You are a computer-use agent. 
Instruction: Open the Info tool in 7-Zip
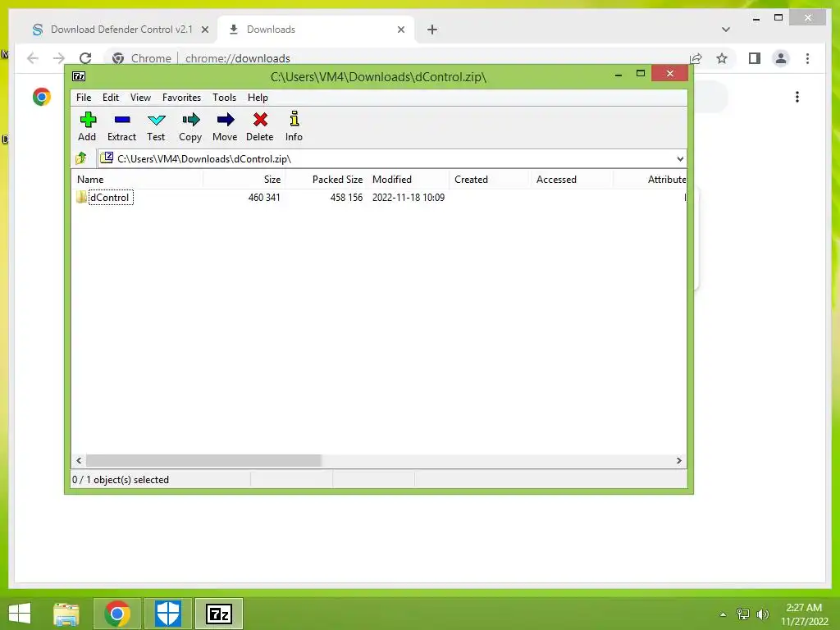[294, 126]
